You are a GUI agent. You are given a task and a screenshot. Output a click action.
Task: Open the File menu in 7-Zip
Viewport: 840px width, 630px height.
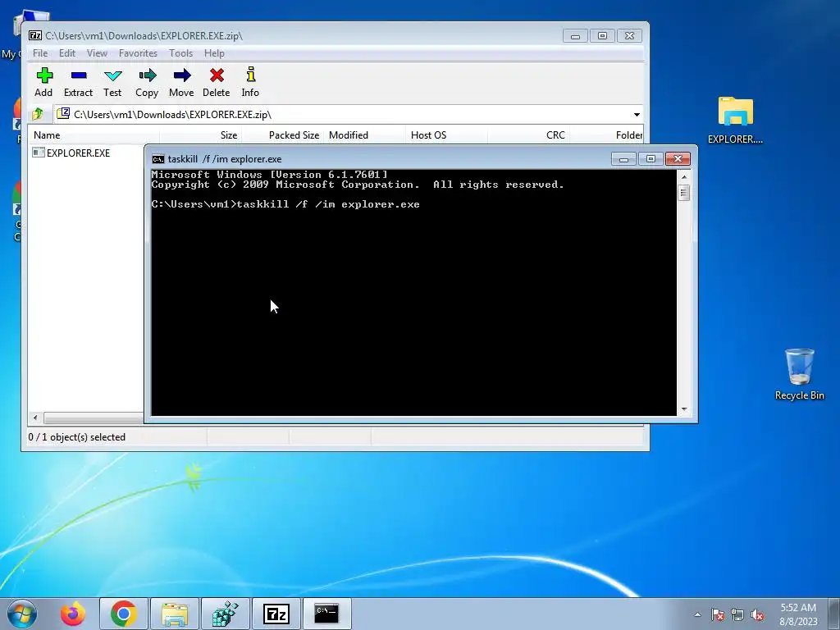(40, 53)
